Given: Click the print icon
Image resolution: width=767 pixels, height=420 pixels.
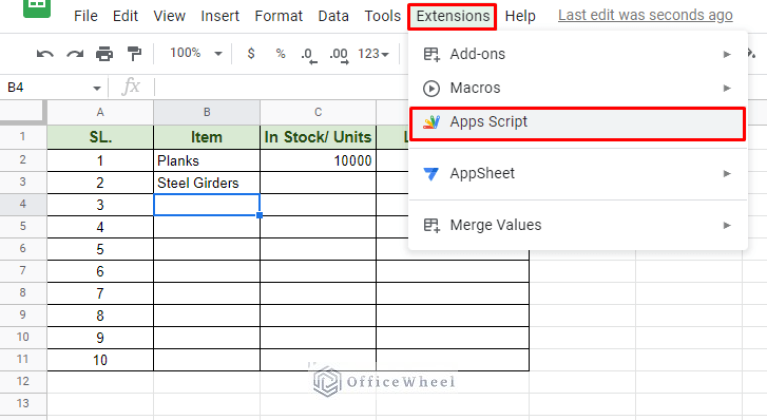Looking at the screenshot, I should coord(104,53).
